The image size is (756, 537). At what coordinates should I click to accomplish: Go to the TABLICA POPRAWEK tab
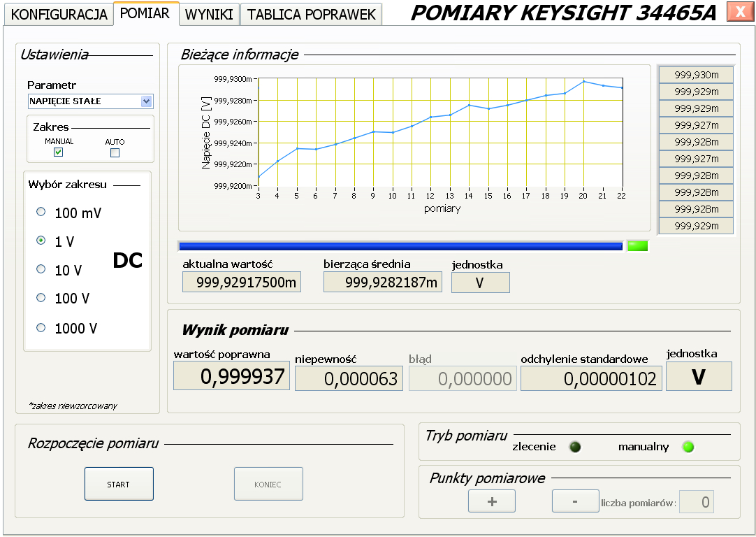click(311, 14)
